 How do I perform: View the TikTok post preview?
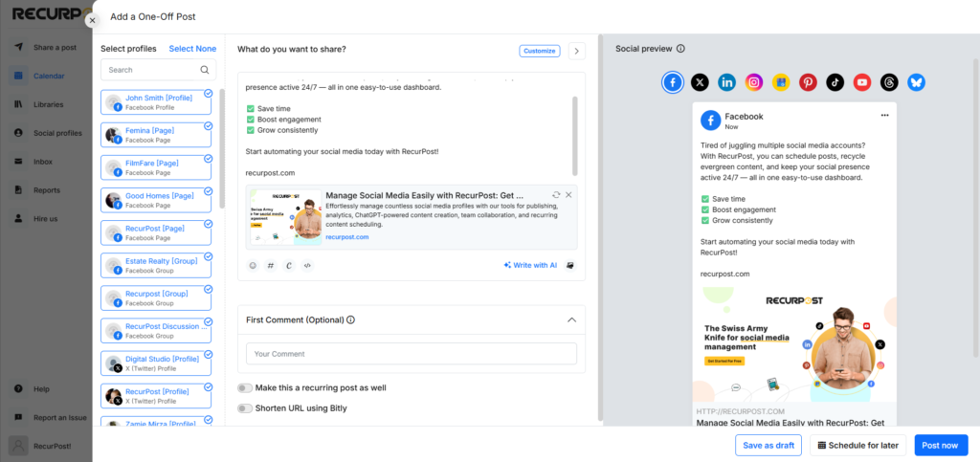[x=835, y=82]
